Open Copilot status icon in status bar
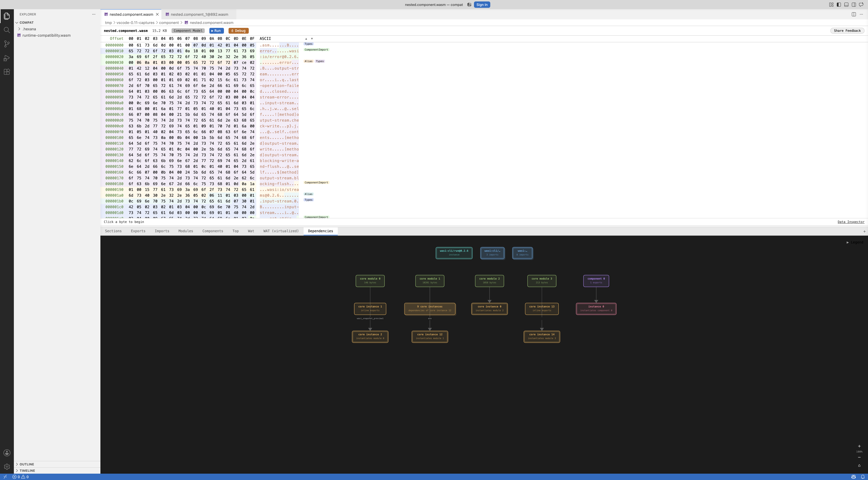Screen dimensions: 868x480 tap(854, 477)
